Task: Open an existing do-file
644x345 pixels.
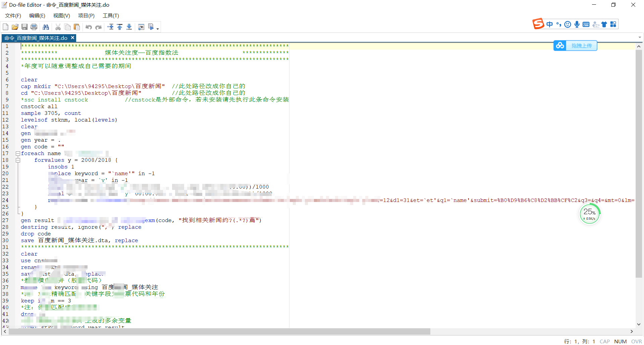Action: click(x=15, y=27)
